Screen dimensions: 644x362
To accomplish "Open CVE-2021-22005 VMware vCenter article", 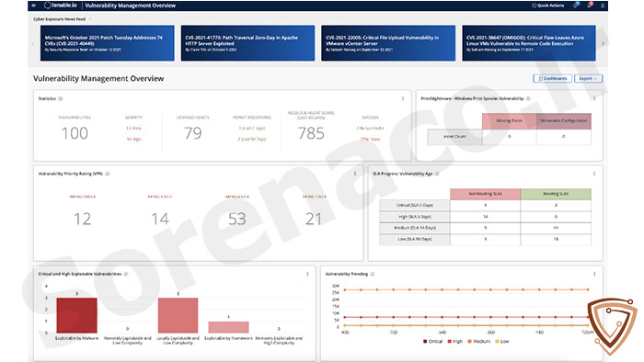I will coord(388,43).
